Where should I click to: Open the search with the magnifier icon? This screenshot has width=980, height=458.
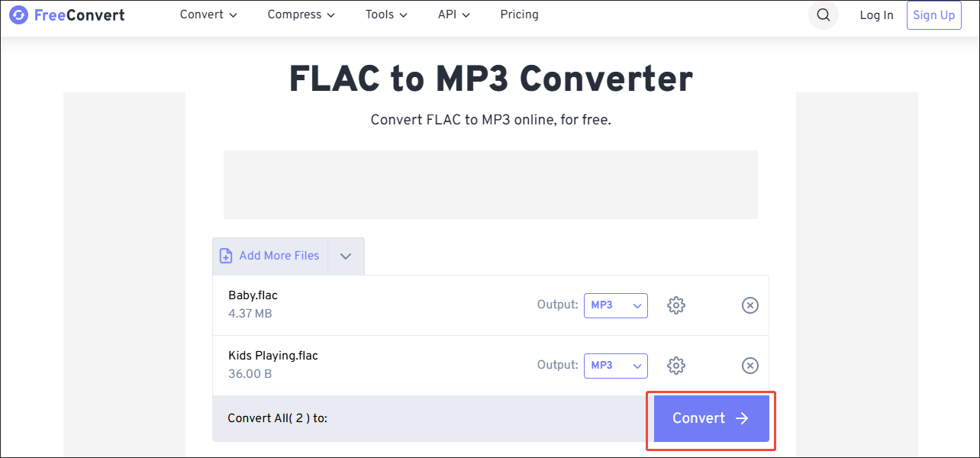[823, 15]
